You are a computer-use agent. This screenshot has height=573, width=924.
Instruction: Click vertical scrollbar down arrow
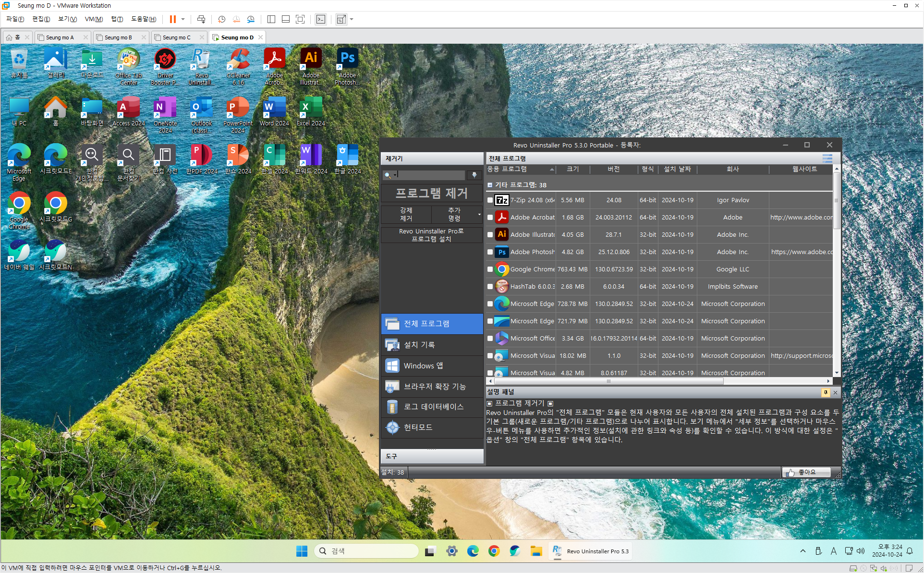pos(837,373)
